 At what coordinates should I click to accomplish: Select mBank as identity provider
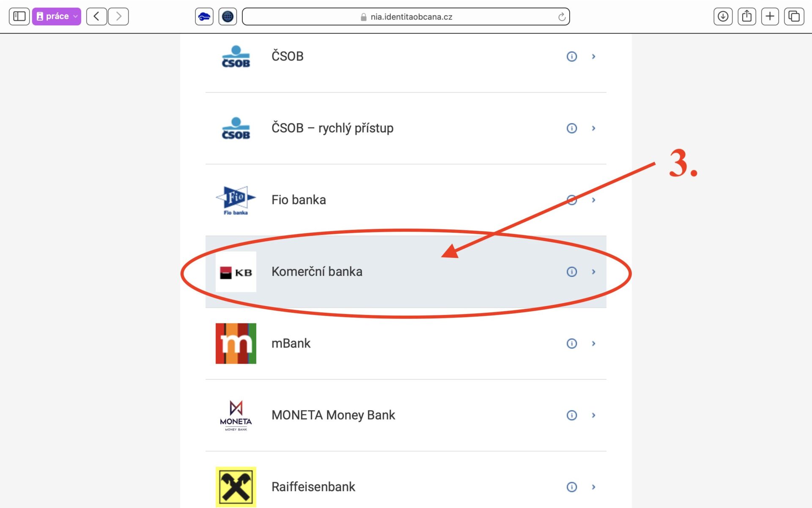(406, 343)
